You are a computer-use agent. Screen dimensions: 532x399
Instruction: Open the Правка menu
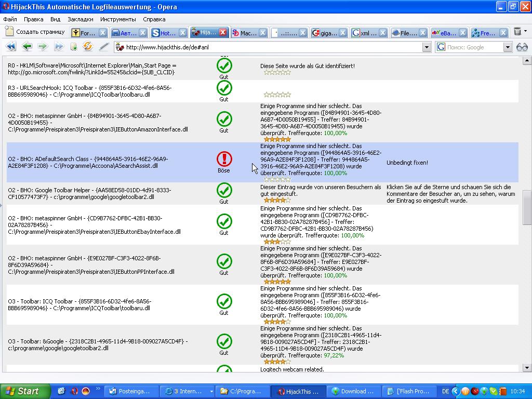click(33, 19)
